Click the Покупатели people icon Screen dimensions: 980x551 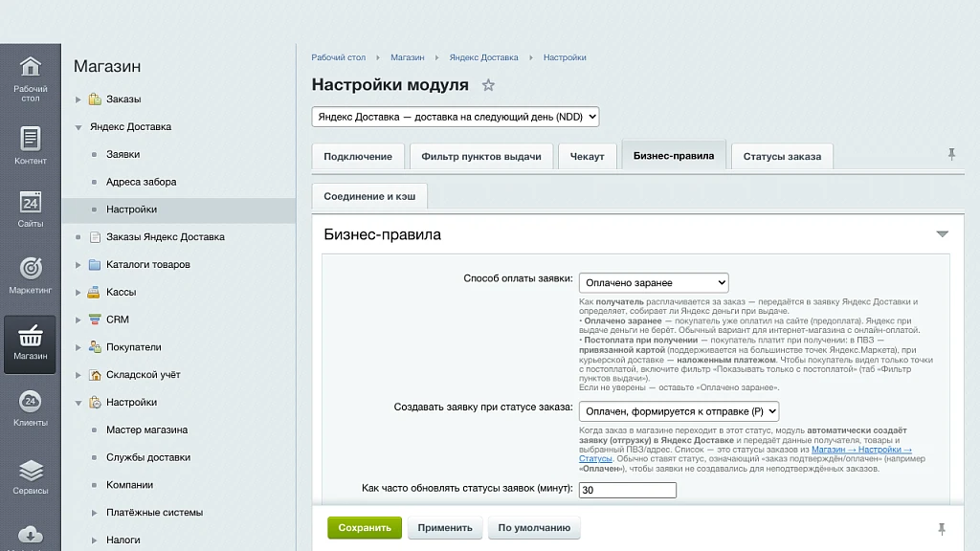click(95, 346)
